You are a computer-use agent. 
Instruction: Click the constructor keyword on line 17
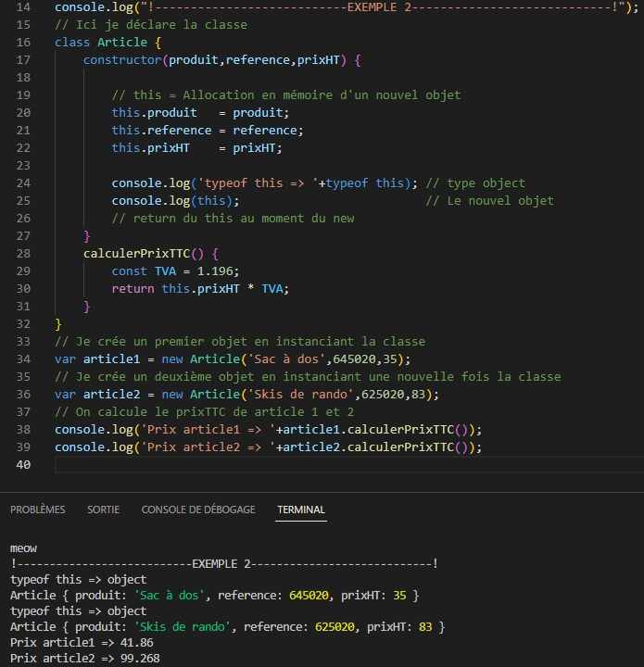[122, 60]
